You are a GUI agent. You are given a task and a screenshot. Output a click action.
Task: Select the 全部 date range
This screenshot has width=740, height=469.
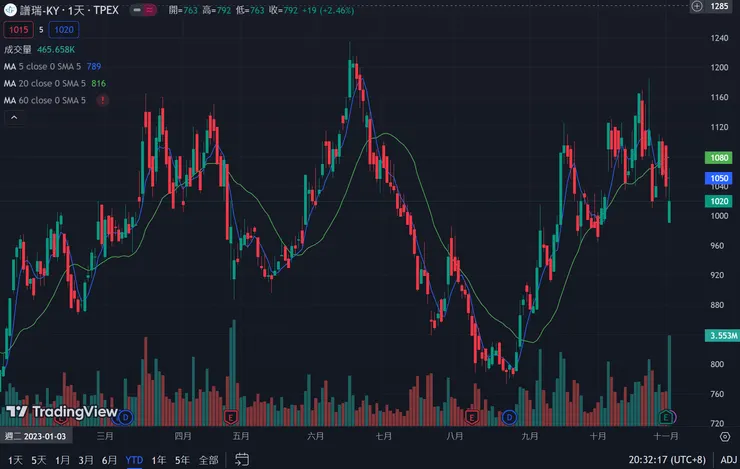(x=208, y=460)
